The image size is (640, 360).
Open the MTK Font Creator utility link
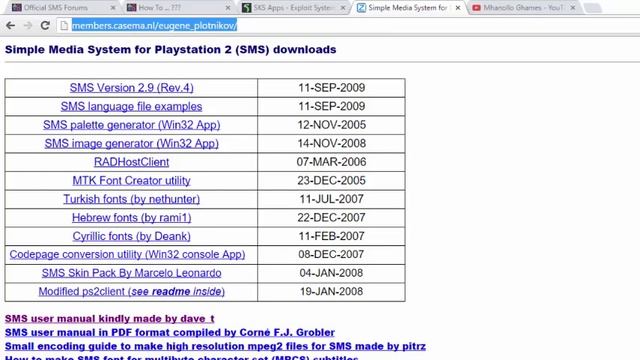coord(131,180)
